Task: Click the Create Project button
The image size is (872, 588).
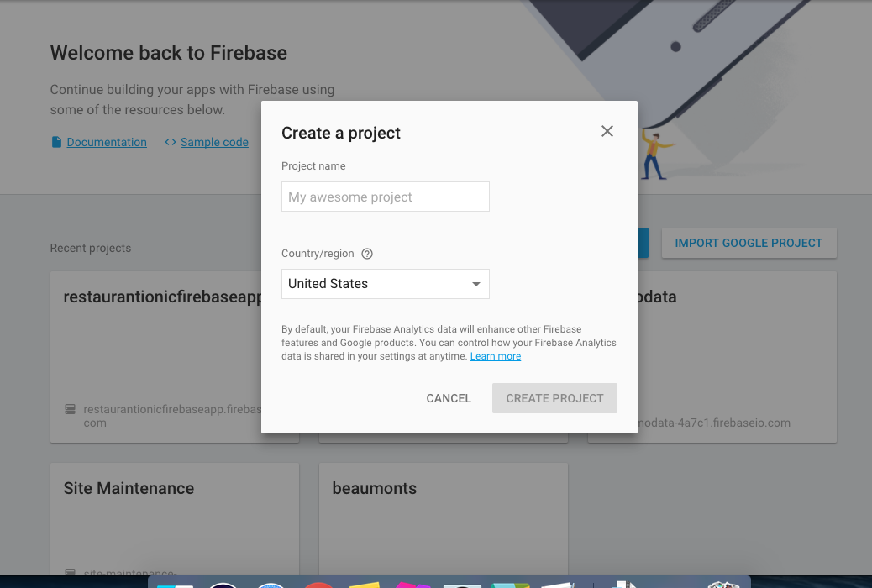Action: tap(554, 398)
